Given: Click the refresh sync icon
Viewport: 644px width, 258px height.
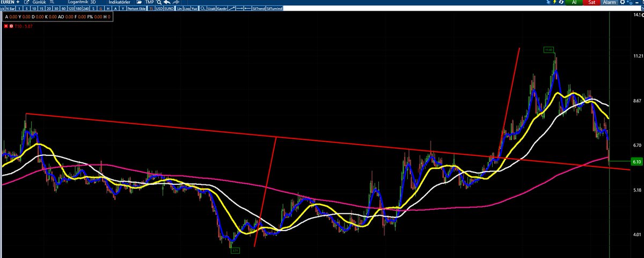Looking at the screenshot, I should click(561, 2).
